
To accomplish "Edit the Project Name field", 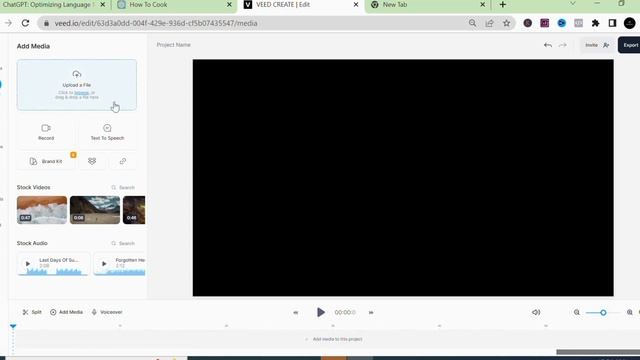I will click(x=173, y=45).
